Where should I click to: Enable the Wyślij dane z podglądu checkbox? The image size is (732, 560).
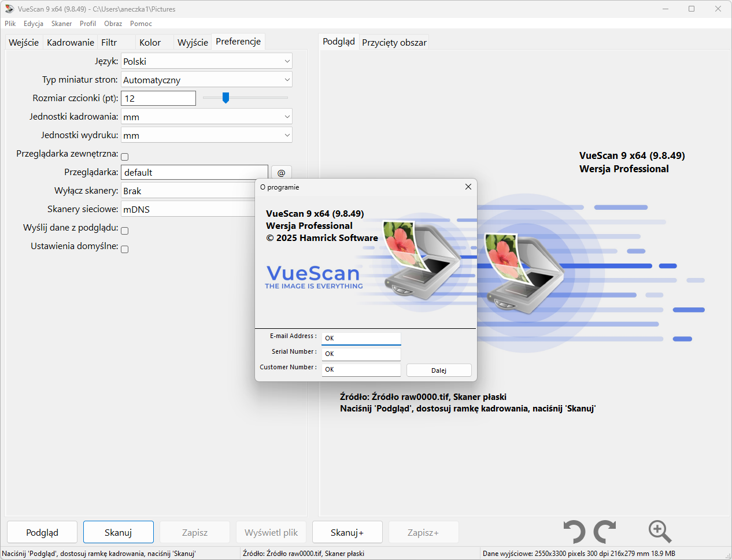124,231
